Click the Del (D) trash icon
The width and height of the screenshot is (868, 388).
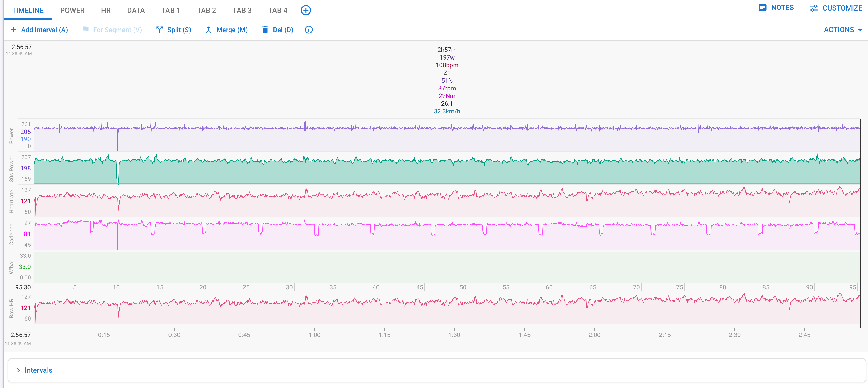[x=265, y=30]
